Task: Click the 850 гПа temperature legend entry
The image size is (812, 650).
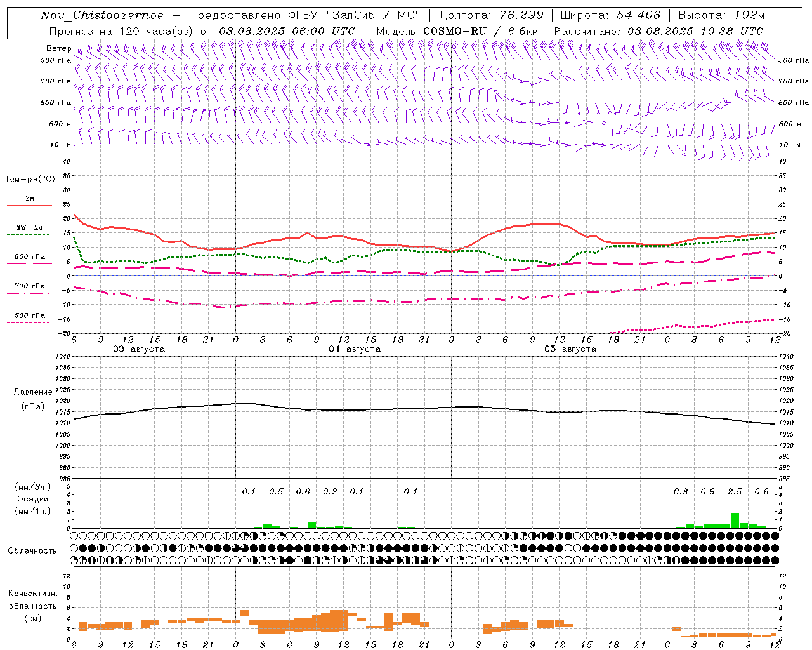Action: pos(30,257)
